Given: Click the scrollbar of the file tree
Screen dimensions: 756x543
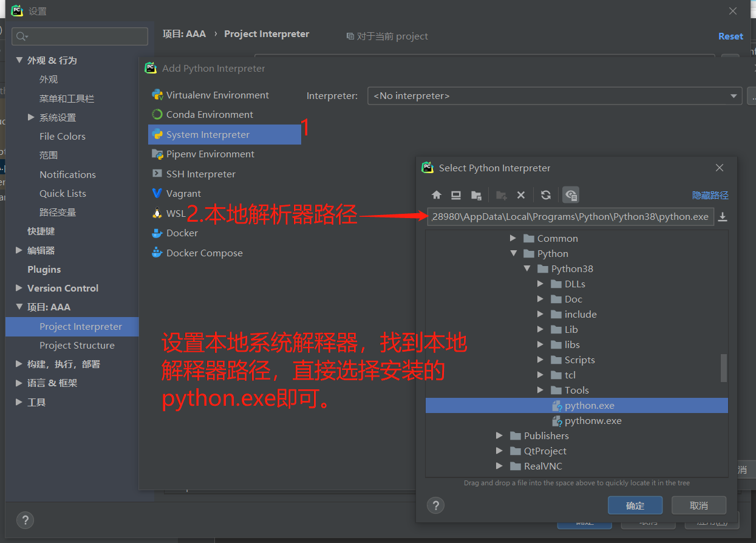Looking at the screenshot, I should tap(724, 368).
